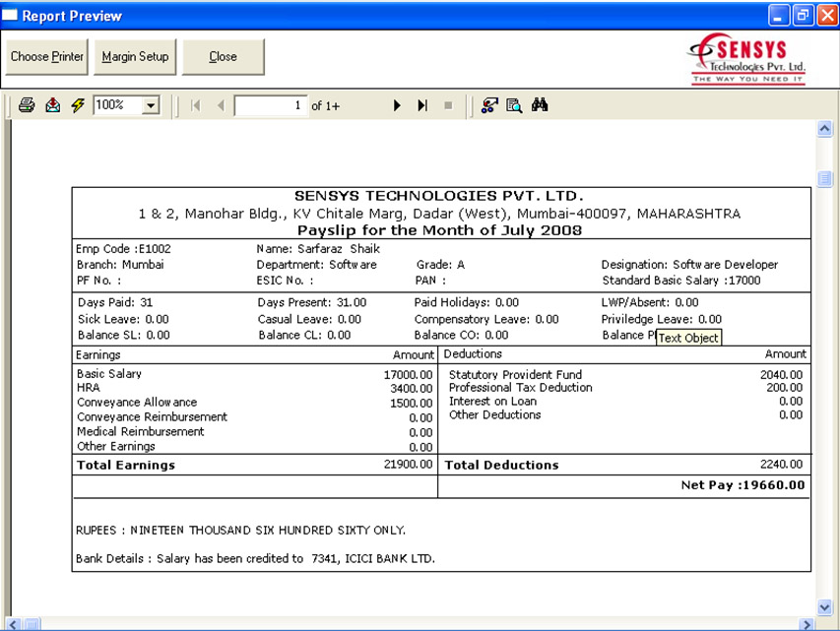This screenshot has width=840, height=631.
Task: Click the 'Emp Code :E1002' text
Action: (x=123, y=249)
